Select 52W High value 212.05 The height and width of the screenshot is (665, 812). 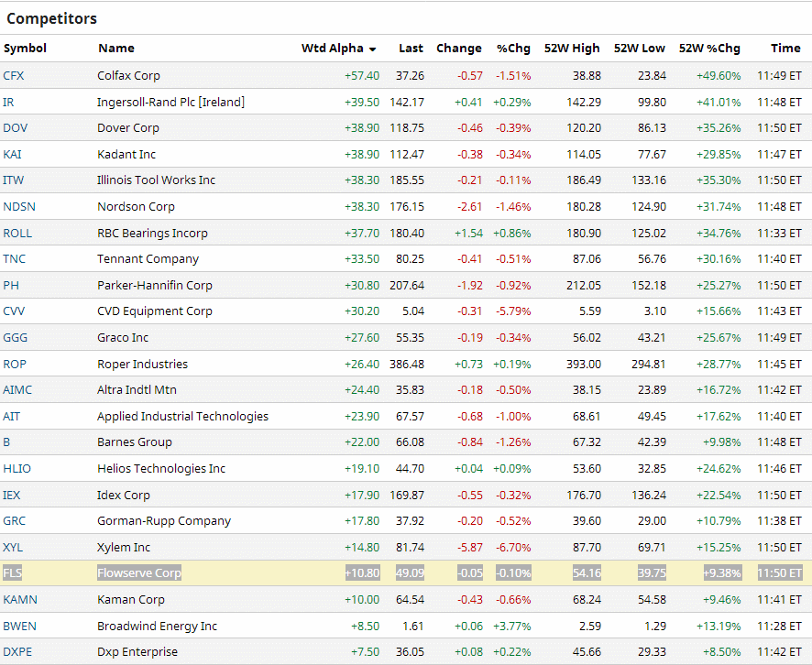(584, 285)
